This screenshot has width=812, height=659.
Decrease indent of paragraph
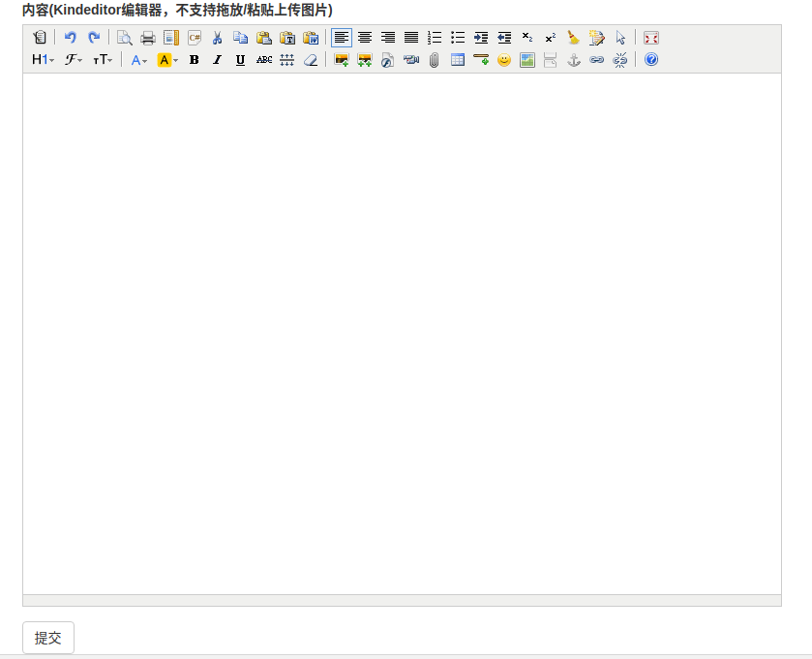[504, 38]
